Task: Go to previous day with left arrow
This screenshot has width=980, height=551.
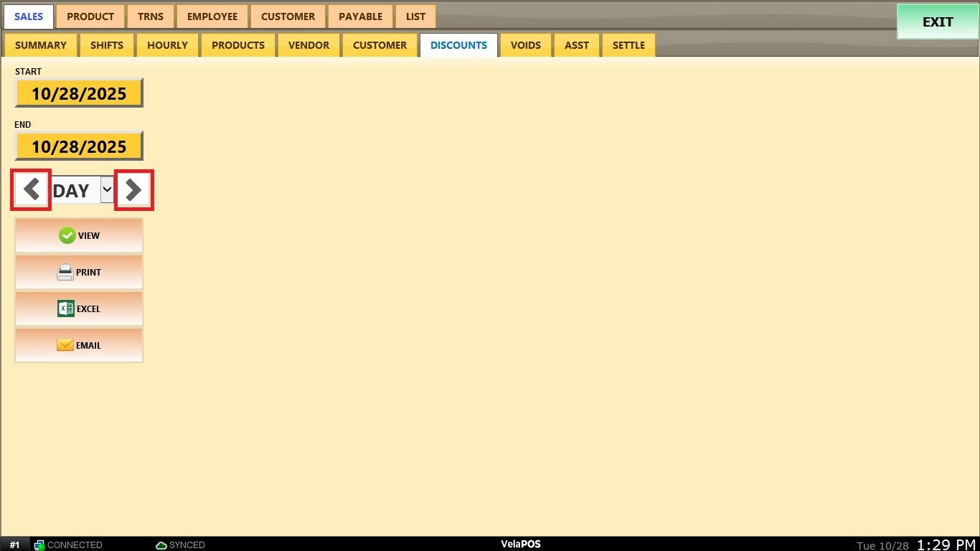Action: [31, 190]
